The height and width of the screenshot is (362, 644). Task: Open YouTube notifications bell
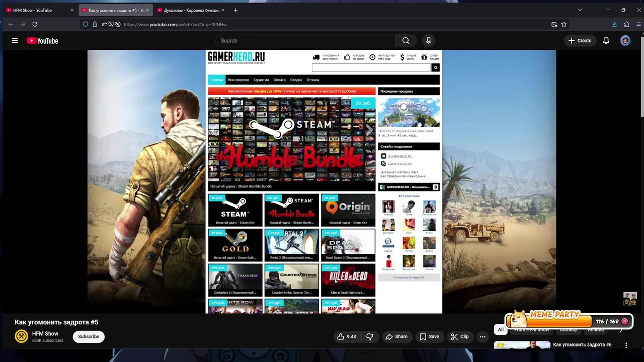click(606, 41)
